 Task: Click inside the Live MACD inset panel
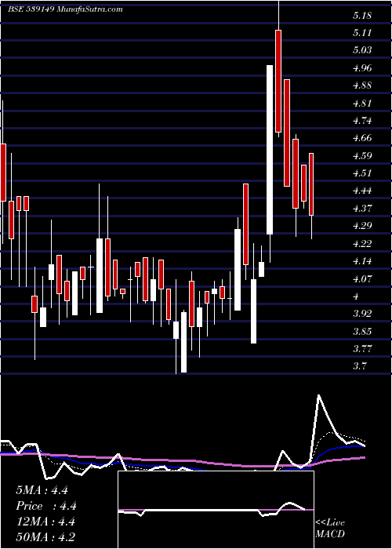(216, 510)
